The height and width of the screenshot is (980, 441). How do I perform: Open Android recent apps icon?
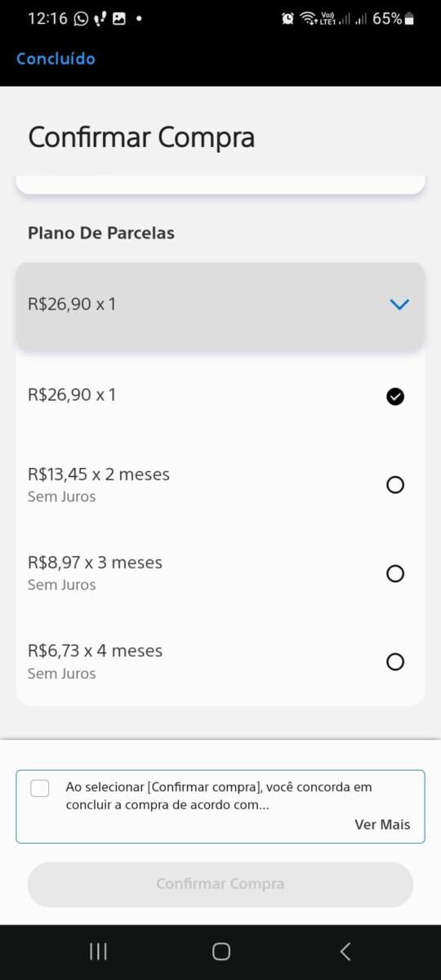pos(98,951)
